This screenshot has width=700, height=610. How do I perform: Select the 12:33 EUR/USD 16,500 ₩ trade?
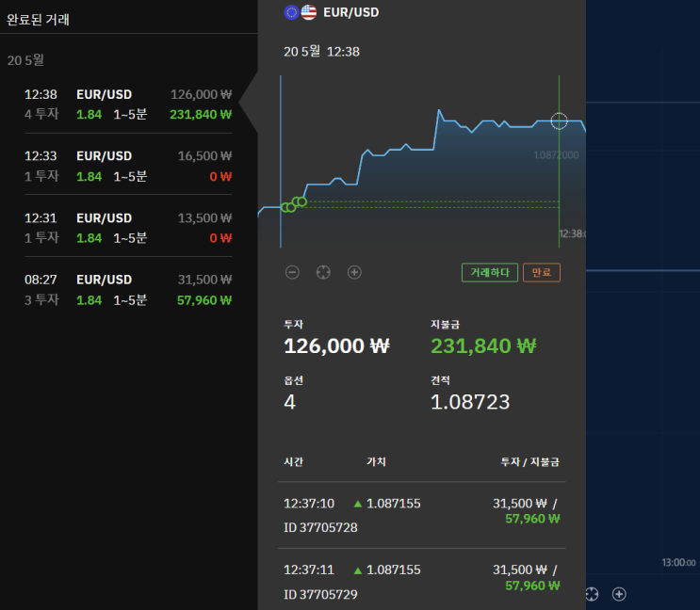point(128,166)
